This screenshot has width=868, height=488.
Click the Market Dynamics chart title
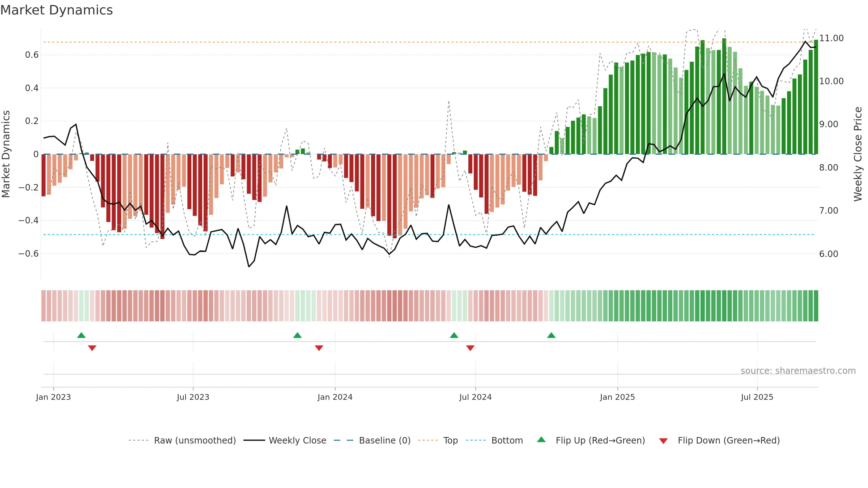(56, 10)
